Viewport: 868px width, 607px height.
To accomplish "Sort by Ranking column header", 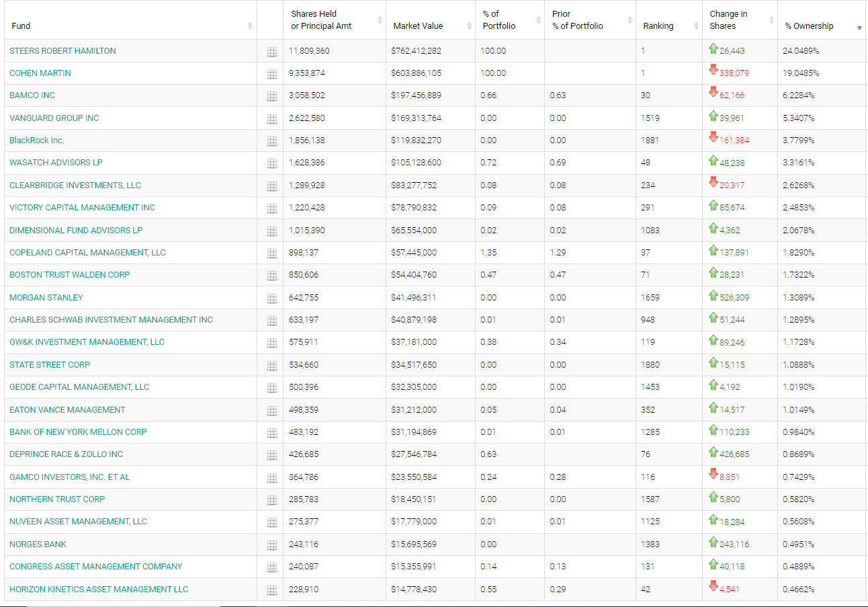I will pos(668,20).
